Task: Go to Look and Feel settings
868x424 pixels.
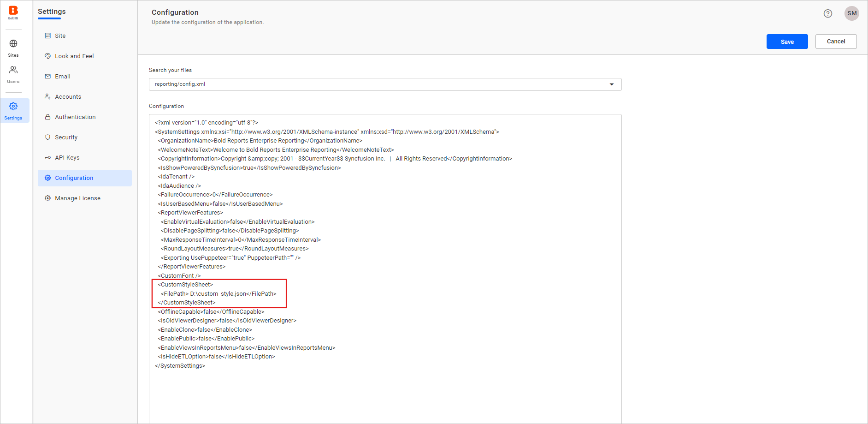Action: point(85,56)
